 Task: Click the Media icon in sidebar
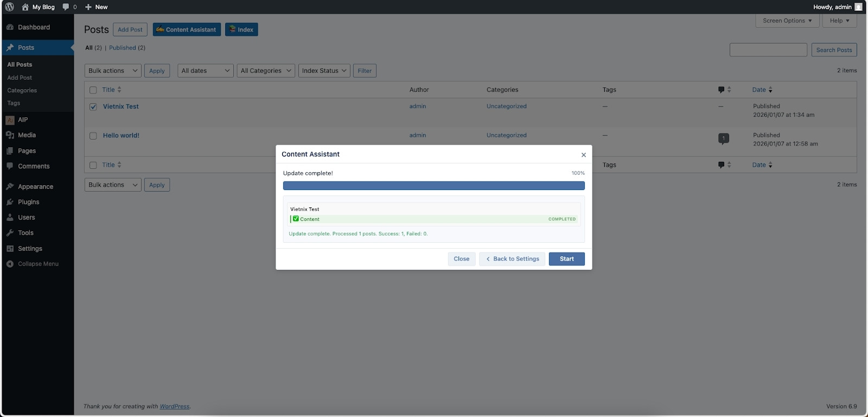pyautogui.click(x=10, y=135)
